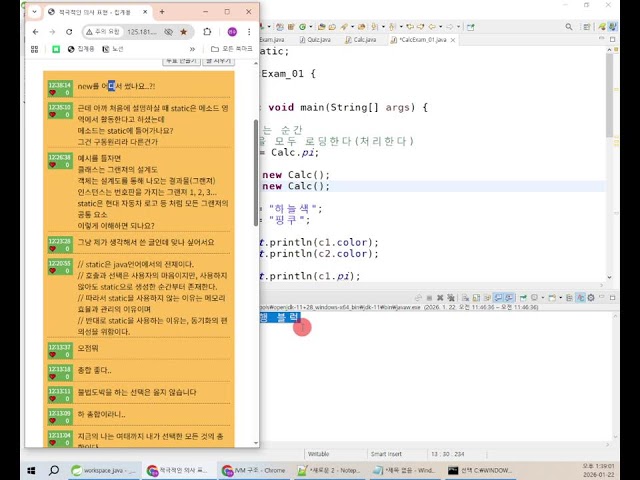The height and width of the screenshot is (480, 640).
Task: Close the CalcExam_01.java tab
Action: click(x=453, y=40)
